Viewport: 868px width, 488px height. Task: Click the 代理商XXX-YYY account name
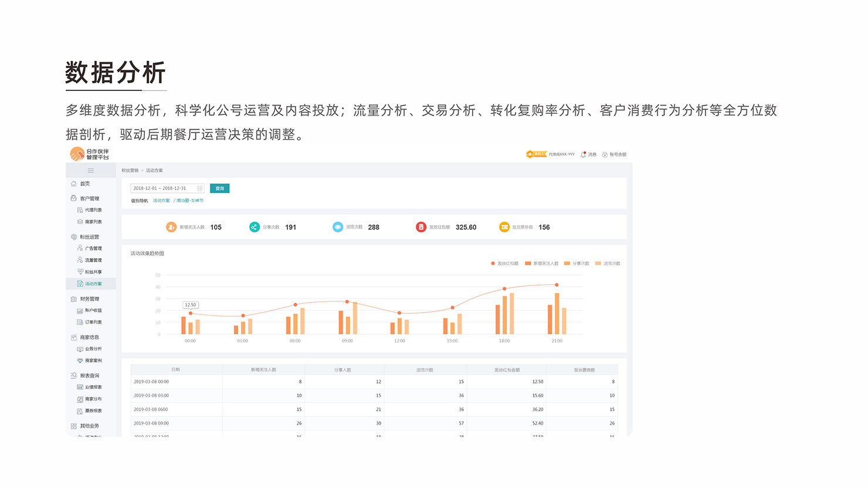click(x=562, y=154)
